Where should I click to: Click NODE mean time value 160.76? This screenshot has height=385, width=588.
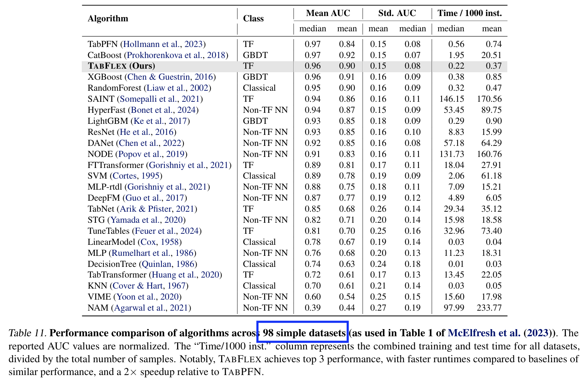490,154
